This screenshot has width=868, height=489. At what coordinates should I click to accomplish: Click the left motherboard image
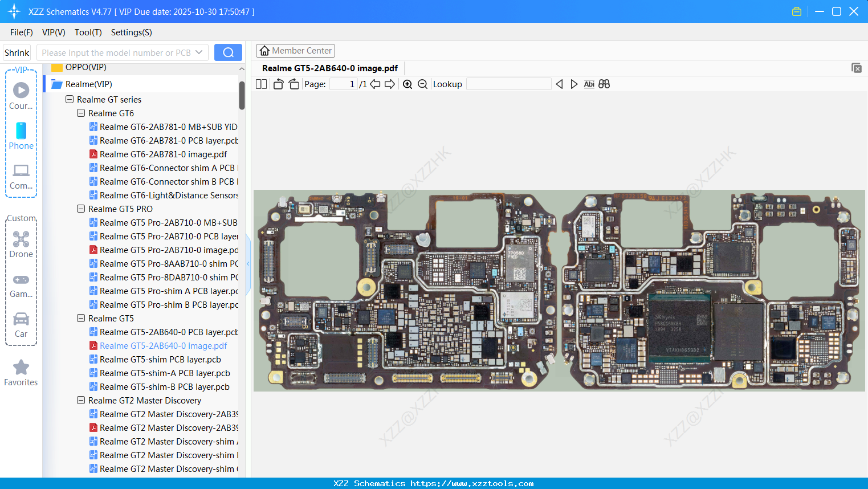tap(406, 291)
